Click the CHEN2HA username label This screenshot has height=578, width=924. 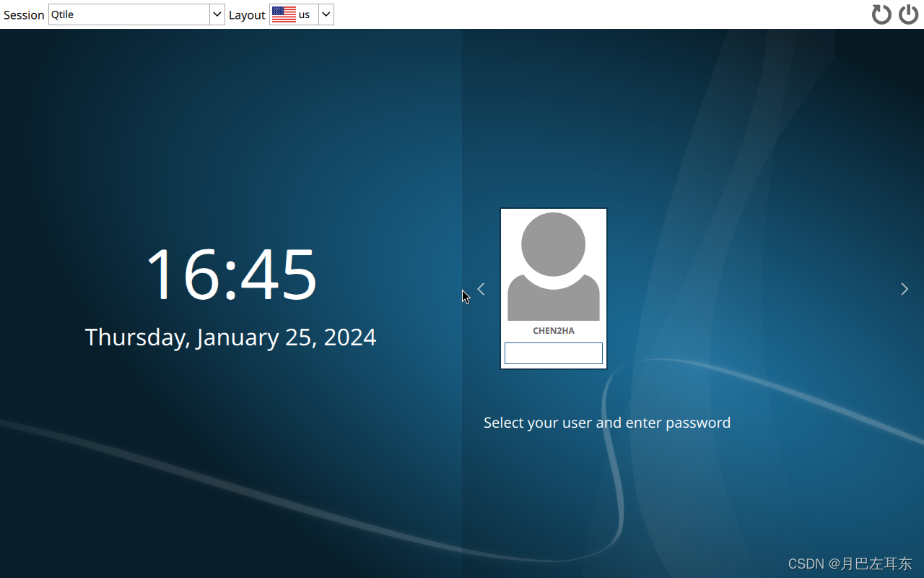pyautogui.click(x=554, y=331)
